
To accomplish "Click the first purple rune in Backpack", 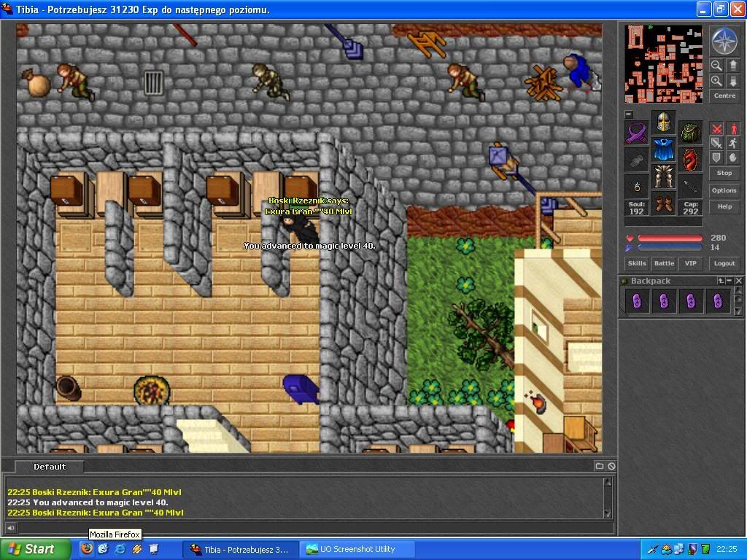I will coord(637,301).
